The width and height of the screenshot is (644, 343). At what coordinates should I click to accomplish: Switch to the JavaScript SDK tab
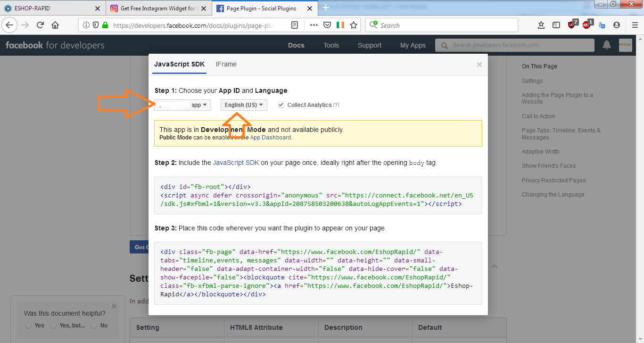click(x=180, y=64)
